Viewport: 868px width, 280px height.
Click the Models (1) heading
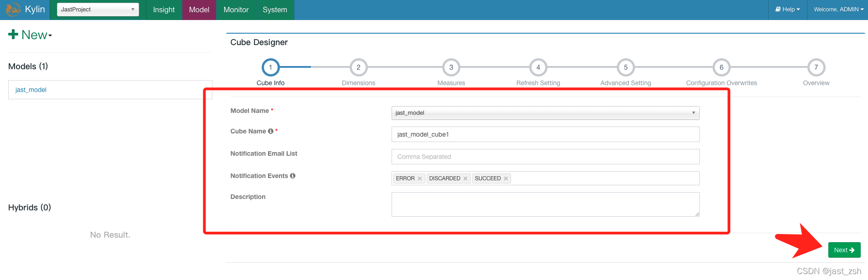(28, 66)
